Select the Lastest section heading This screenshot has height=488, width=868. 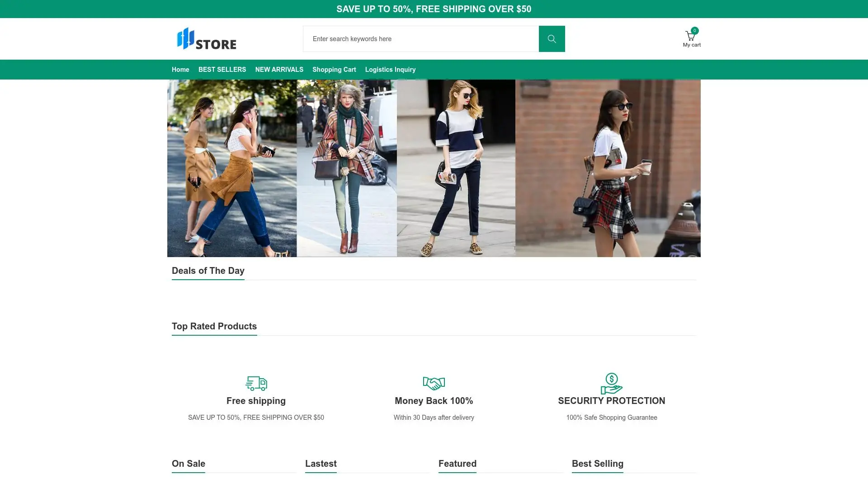point(321,464)
